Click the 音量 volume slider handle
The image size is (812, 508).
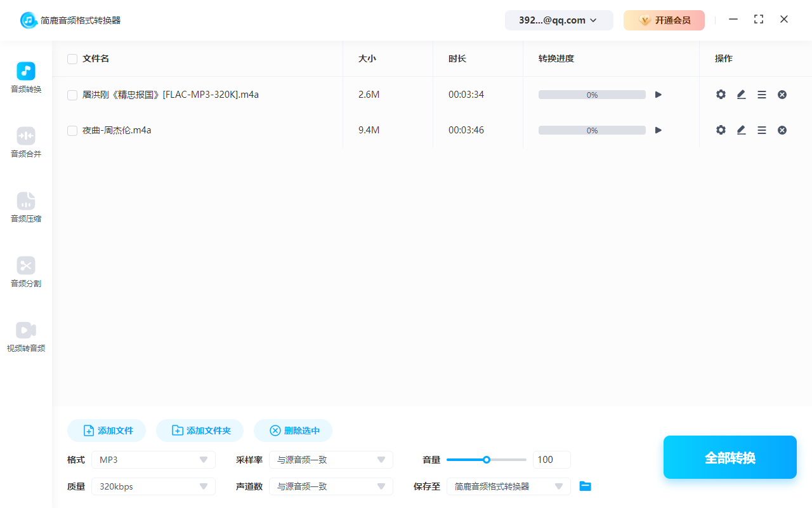pos(487,460)
